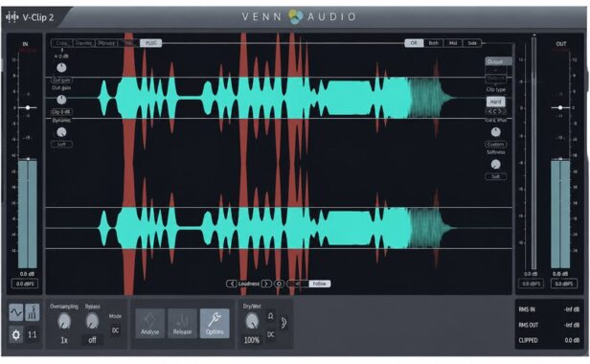Toggle the DC button beside Dry/Wet
This screenshot has height=364, width=590.
[x=270, y=334]
